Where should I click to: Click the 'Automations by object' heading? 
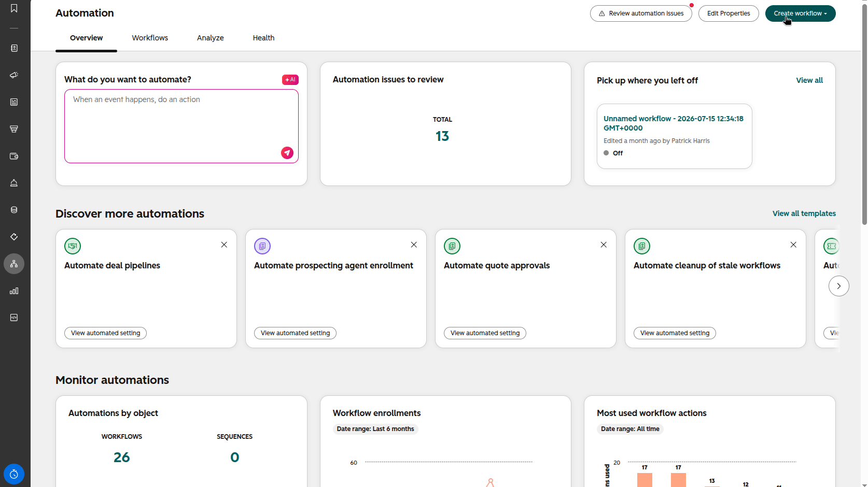[113, 413]
